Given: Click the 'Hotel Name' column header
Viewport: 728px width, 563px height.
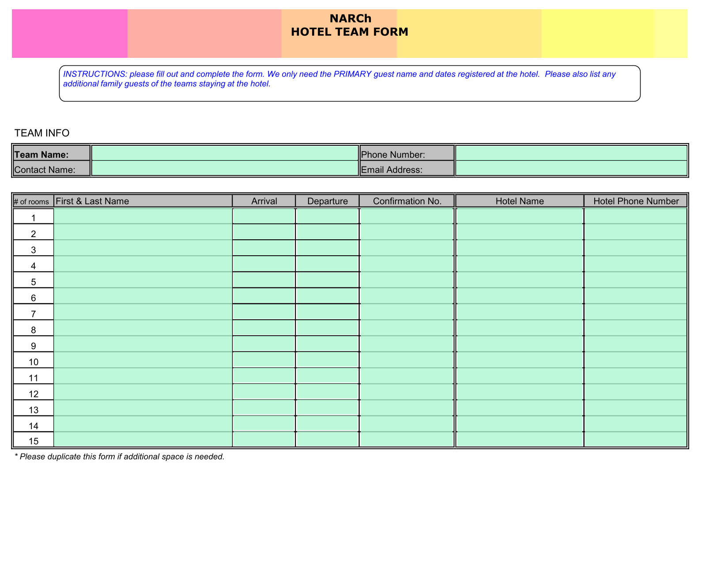Looking at the screenshot, I should coord(520,201).
